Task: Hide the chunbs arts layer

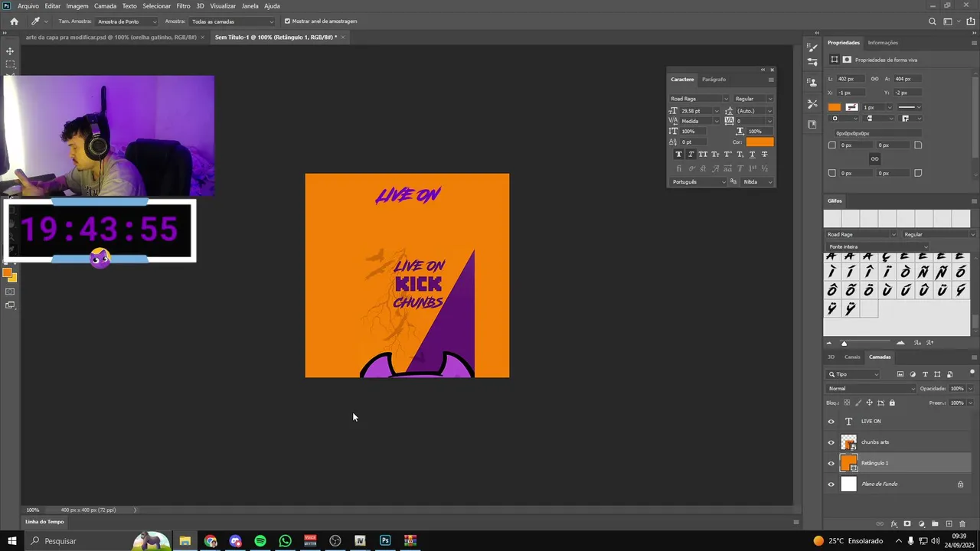Action: tap(831, 442)
